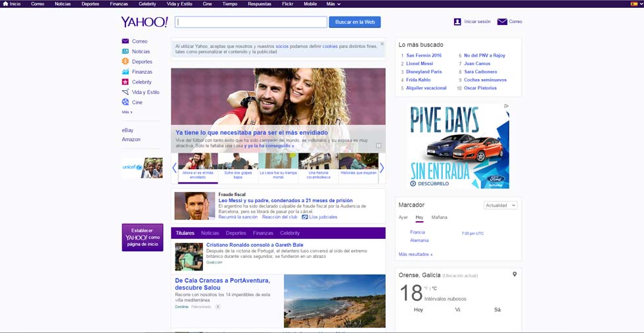Click the cookies link in notice
This screenshot has width=644, height=333.
tap(330, 47)
